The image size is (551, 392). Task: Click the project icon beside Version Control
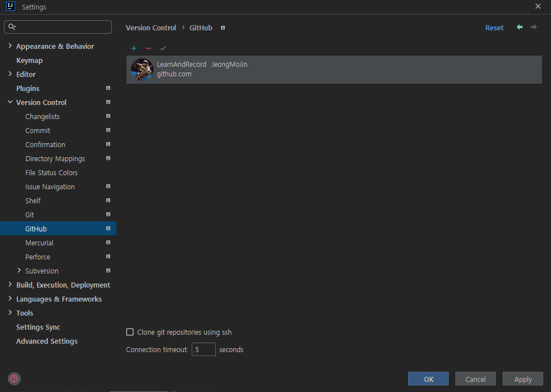[108, 102]
